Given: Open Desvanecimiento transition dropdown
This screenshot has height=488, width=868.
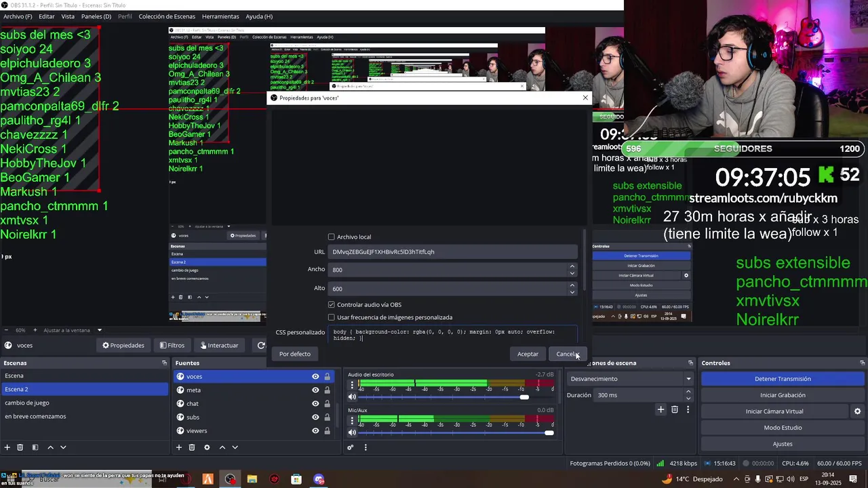Looking at the screenshot, I should (631, 379).
